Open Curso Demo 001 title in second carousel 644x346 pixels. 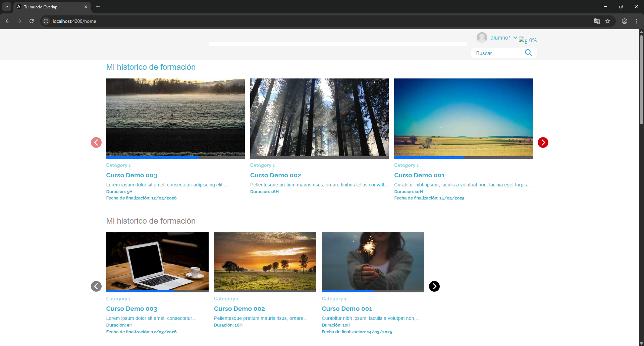(347, 309)
